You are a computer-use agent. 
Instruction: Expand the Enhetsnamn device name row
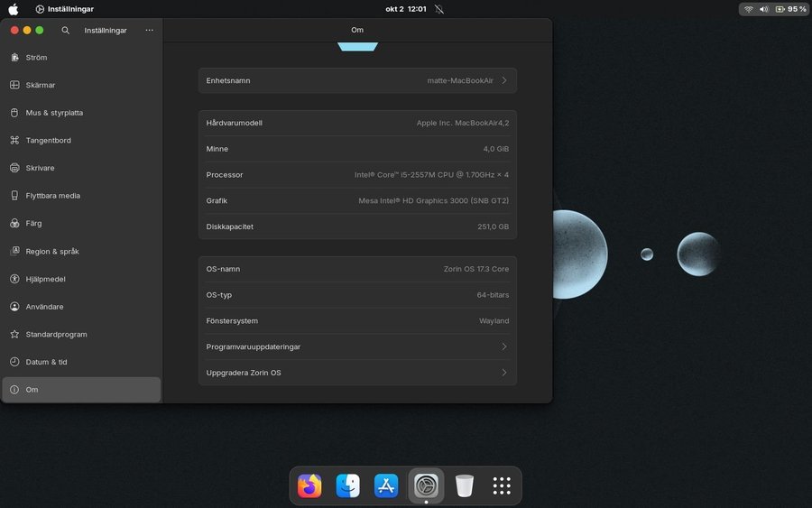(x=357, y=80)
